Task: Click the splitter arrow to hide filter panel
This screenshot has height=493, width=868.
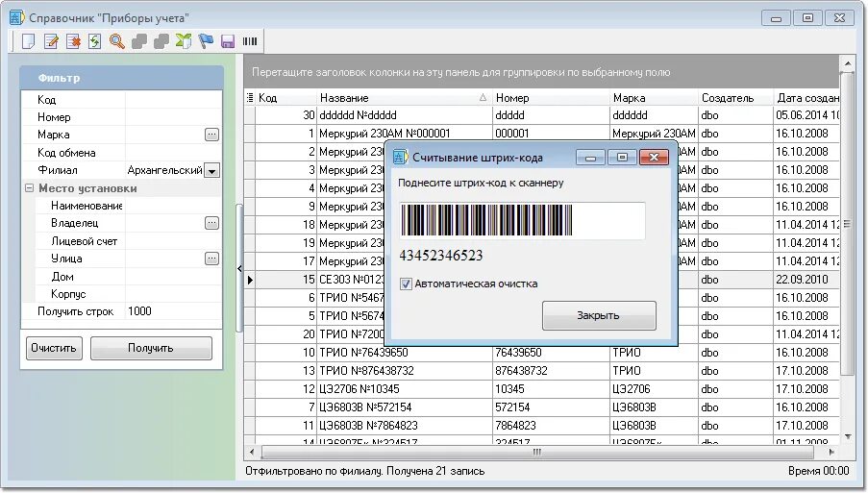Action: pyautogui.click(x=239, y=268)
